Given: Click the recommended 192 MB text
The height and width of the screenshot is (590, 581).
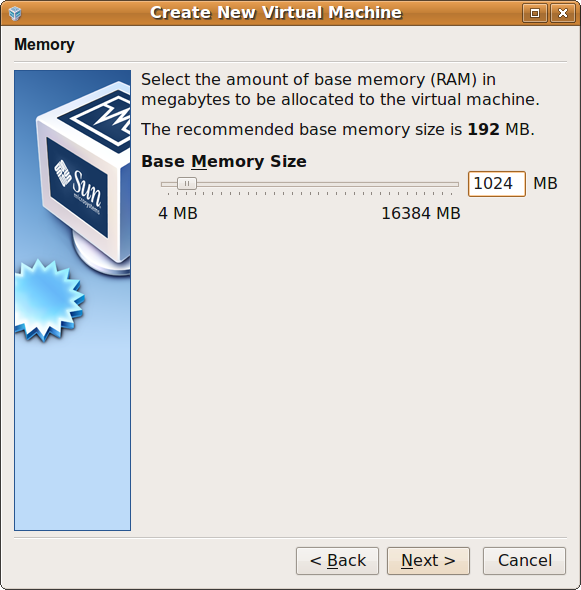Looking at the screenshot, I should [500, 129].
